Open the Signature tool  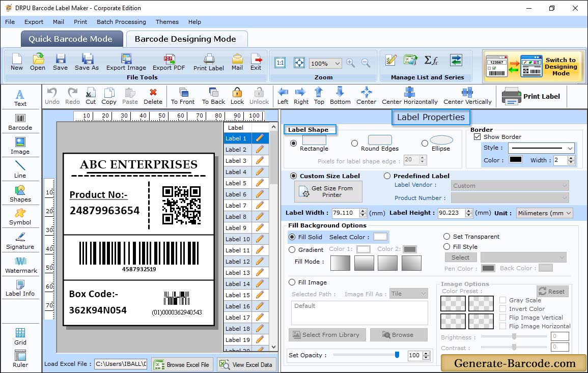(x=20, y=241)
